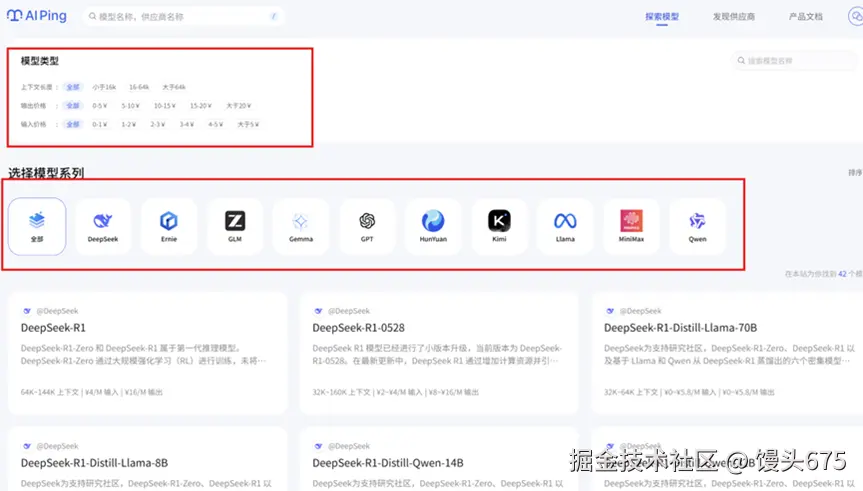Open the DeepSeek-R1-Distill-Qwen-14B model title
This screenshot has width=863, height=491.
[387, 463]
